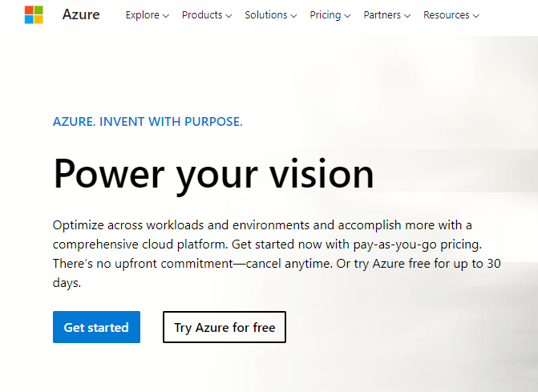The image size is (538, 392).
Task: Open the Pricing menu label
Action: click(x=325, y=15)
